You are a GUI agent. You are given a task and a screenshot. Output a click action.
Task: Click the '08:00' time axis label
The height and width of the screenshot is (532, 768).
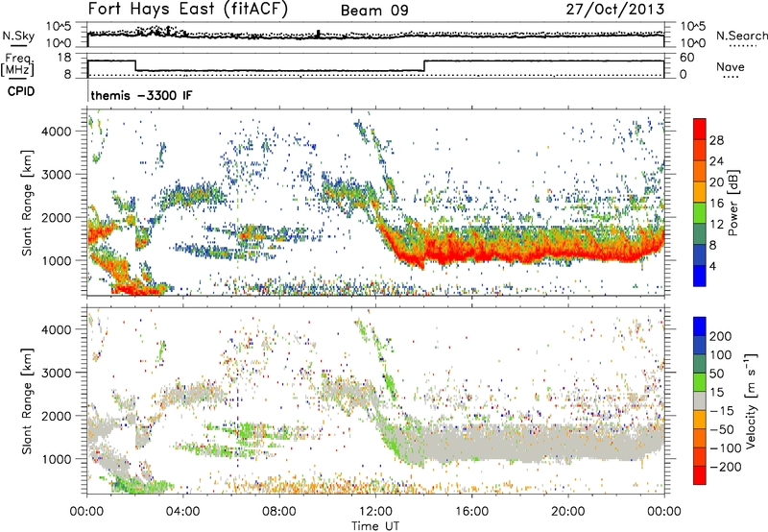[279, 512]
